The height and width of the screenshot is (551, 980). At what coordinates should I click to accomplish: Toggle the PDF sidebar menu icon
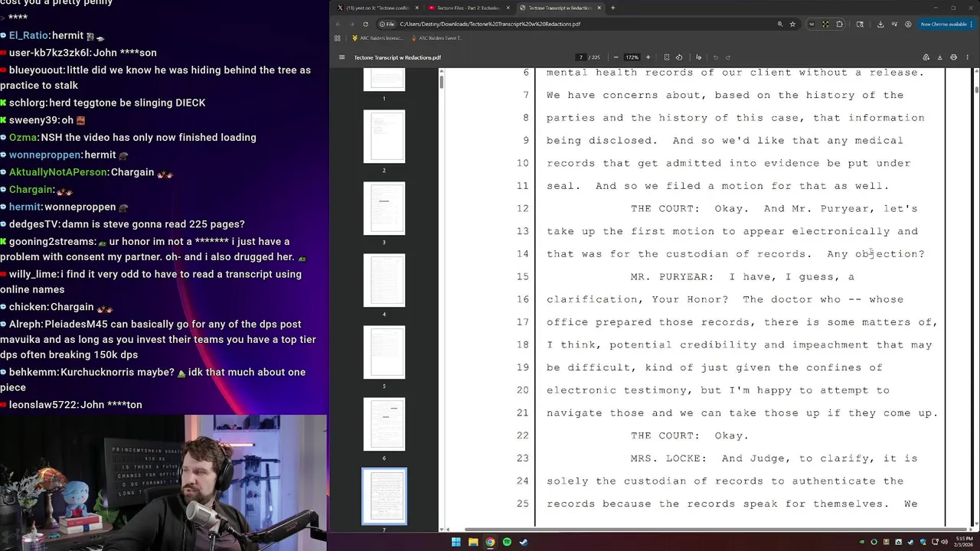(341, 57)
